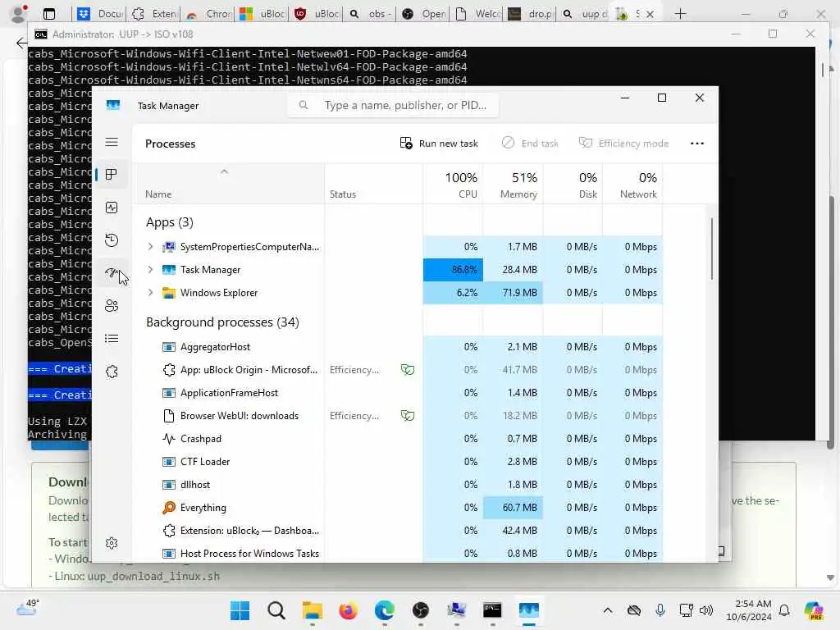Open File Explorer from the taskbar
Image resolution: width=840 pixels, height=630 pixels.
coord(313,610)
